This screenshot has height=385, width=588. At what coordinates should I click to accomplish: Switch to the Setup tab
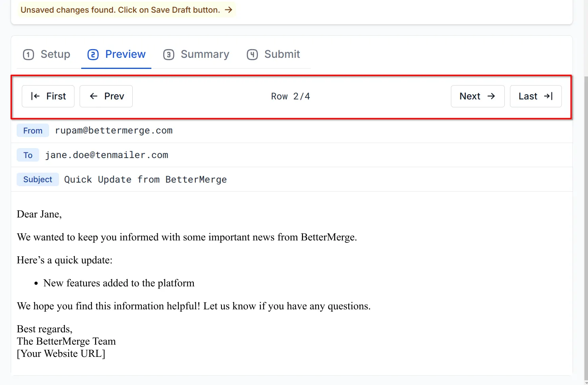click(55, 54)
